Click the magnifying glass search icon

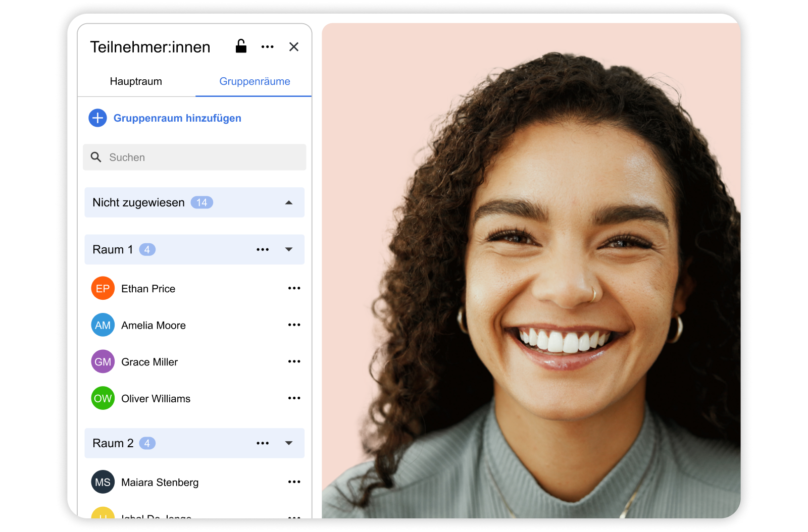[96, 157]
